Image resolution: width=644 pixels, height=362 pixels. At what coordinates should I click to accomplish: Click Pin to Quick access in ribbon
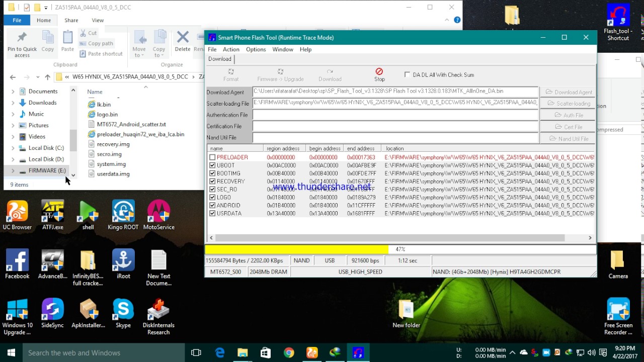click(22, 44)
